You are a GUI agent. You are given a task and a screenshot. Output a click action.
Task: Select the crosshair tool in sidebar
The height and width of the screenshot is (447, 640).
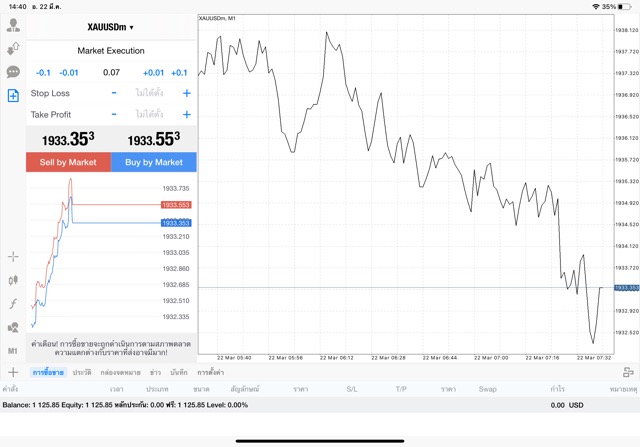13,257
